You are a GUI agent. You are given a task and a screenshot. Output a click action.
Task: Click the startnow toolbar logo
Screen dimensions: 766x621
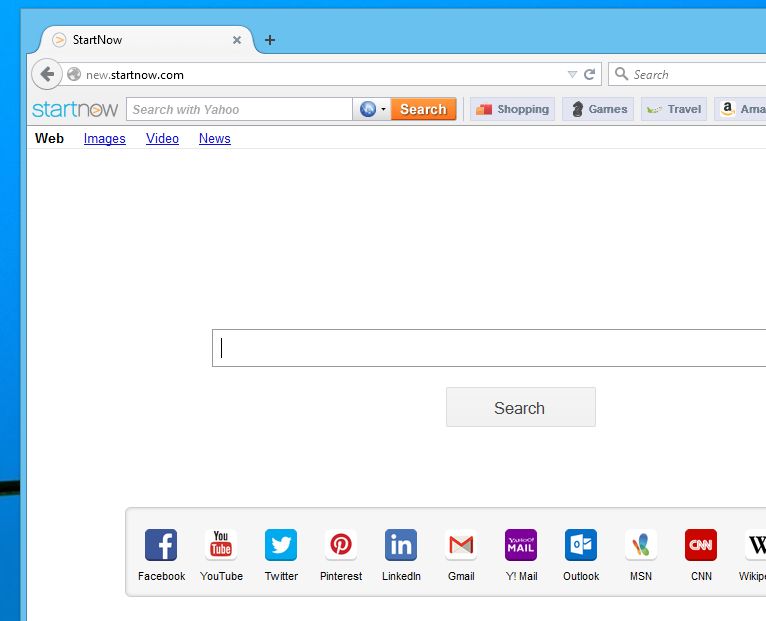click(x=75, y=109)
